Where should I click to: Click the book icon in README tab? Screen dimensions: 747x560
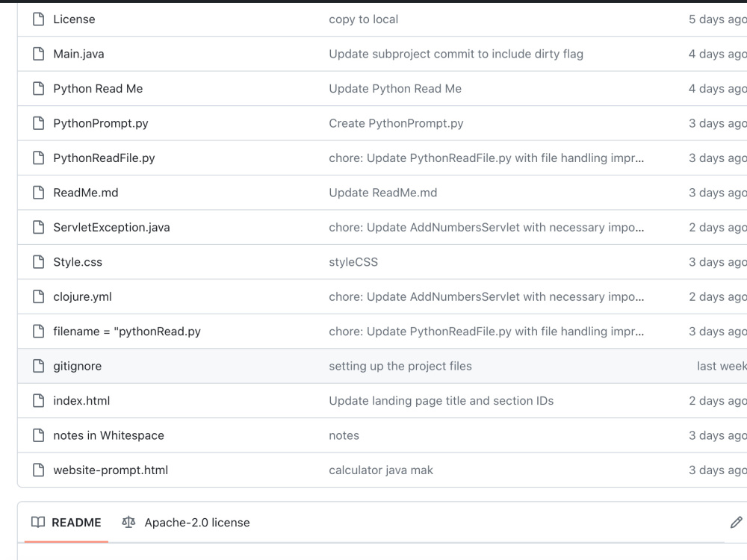pos(38,523)
